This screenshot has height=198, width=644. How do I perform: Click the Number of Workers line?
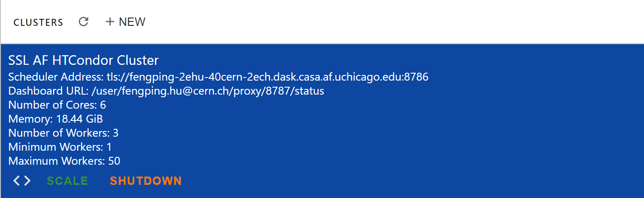[x=63, y=133]
